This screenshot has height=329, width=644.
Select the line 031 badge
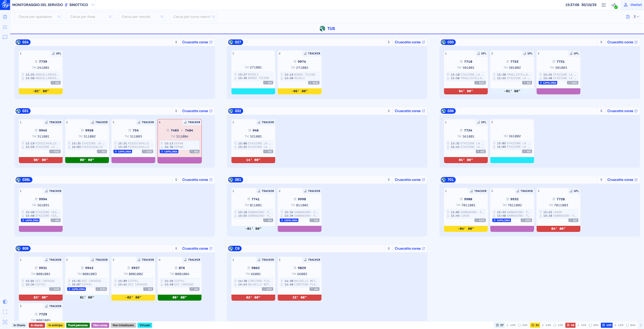[23, 111]
